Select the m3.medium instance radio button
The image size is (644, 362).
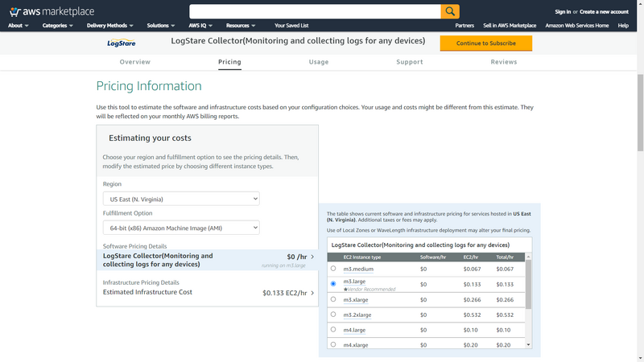333,269
